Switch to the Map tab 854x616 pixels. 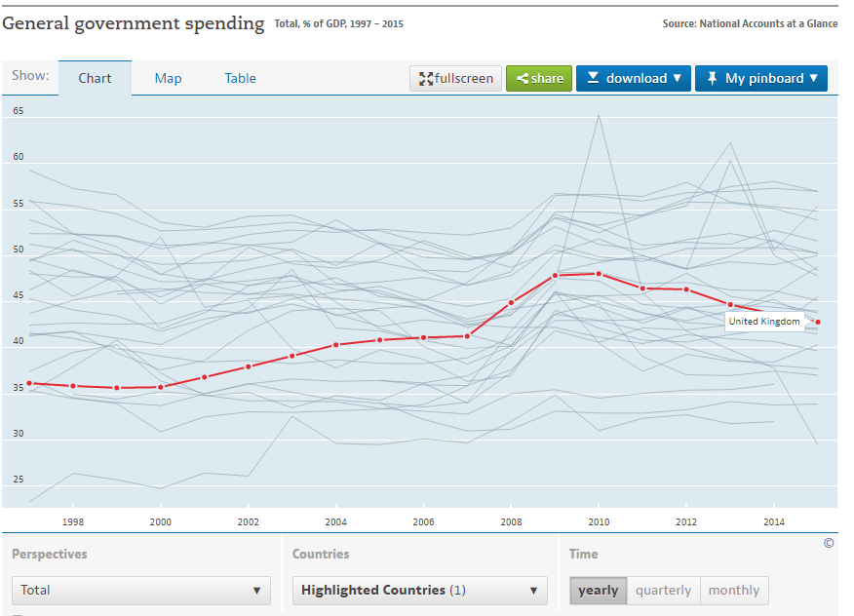tap(168, 78)
